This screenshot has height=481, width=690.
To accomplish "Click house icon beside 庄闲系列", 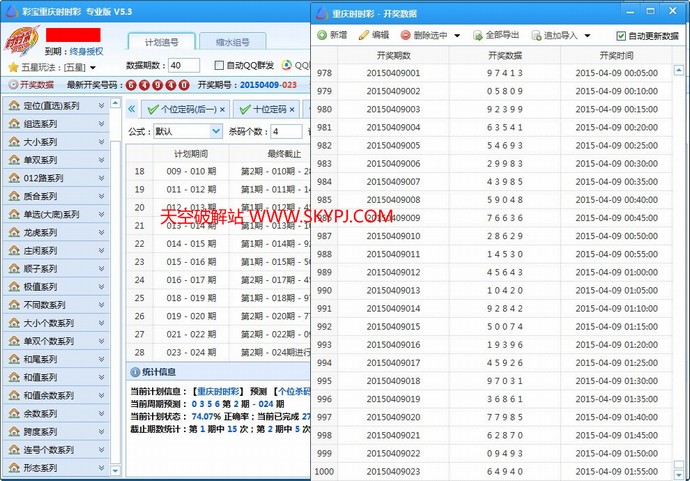I will (x=15, y=250).
